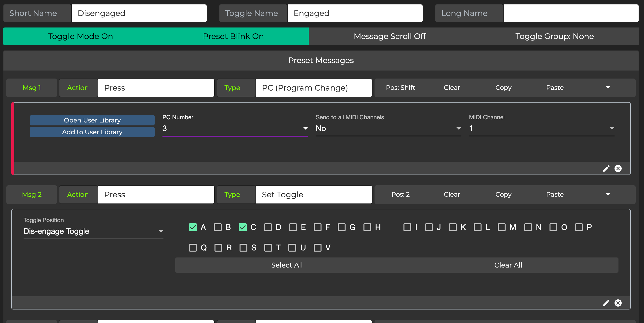Viewport: 644px width, 323px height.
Task: Expand extra options for Msg 1
Action: (608, 88)
